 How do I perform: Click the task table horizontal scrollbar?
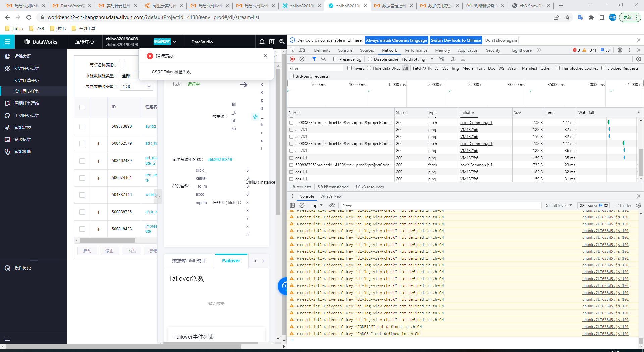(107, 240)
